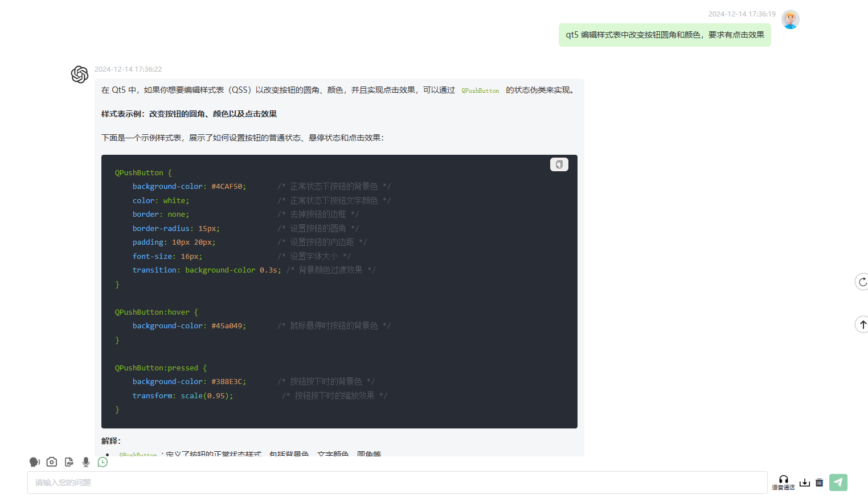Copy the code block with the copy button

coord(559,164)
